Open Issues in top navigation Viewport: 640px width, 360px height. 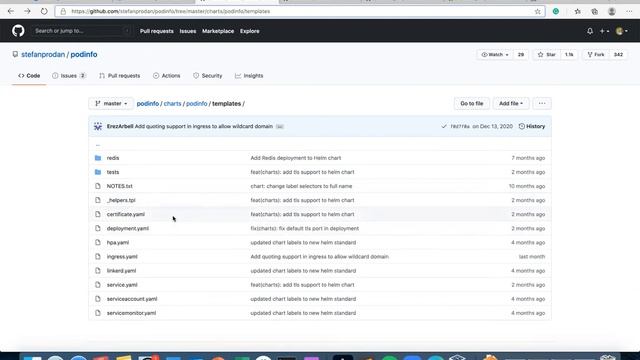coord(188,31)
